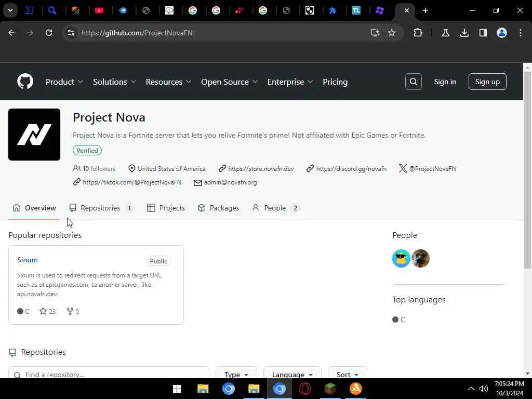The width and height of the screenshot is (532, 399).
Task: Open the browser extensions puzzle icon
Action: coord(418,33)
